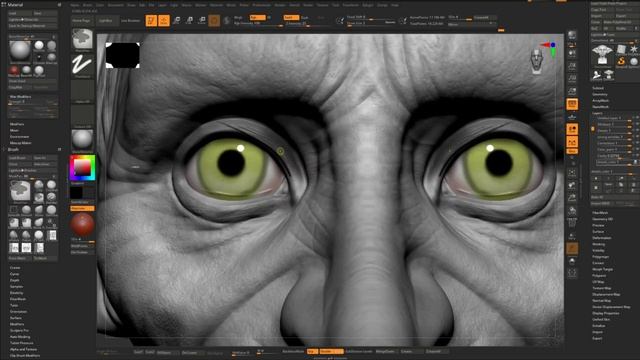
Task: Expand the ArrayMesh section
Action: pyautogui.click(x=600, y=100)
